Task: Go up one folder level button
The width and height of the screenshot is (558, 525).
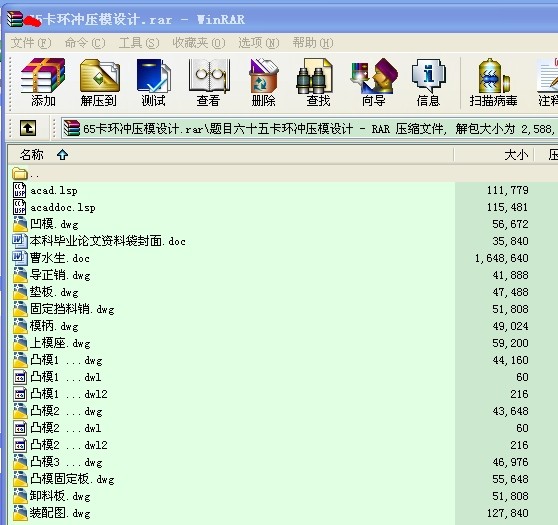Action: pyautogui.click(x=28, y=128)
